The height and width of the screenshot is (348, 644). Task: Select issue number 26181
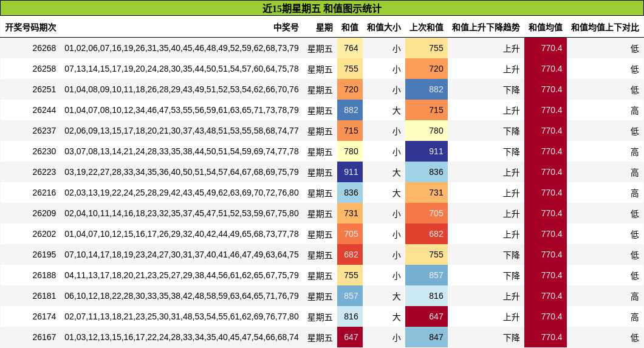(44, 296)
